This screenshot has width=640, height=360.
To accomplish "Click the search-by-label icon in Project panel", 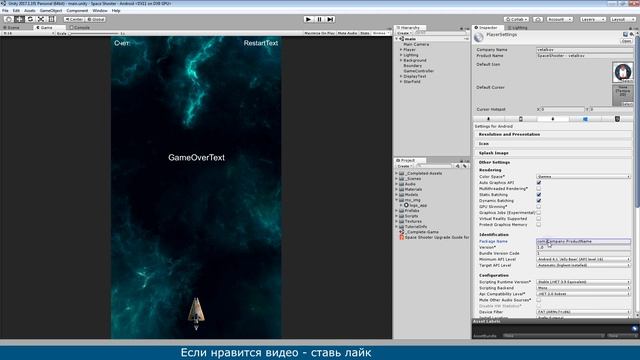I will click(464, 166).
